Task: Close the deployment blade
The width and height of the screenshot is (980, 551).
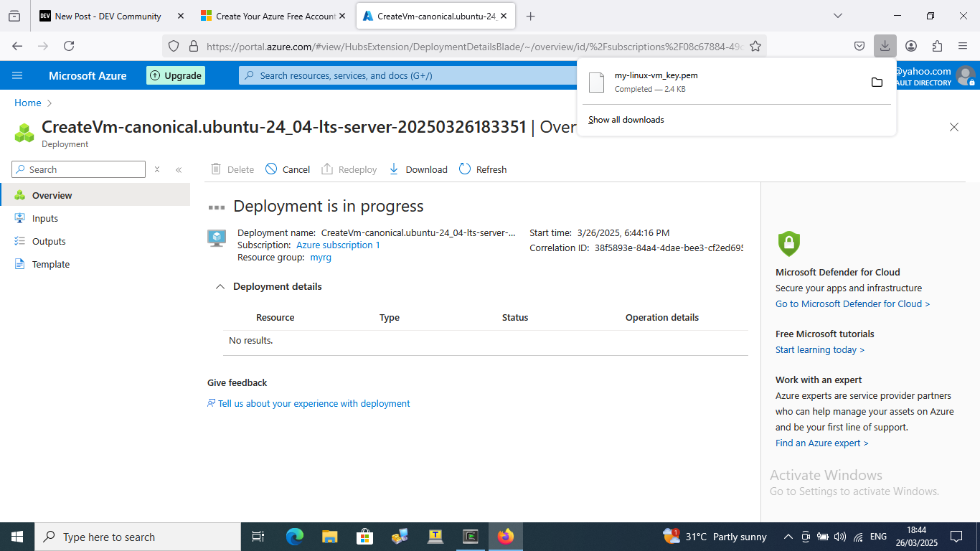Action: [954, 127]
